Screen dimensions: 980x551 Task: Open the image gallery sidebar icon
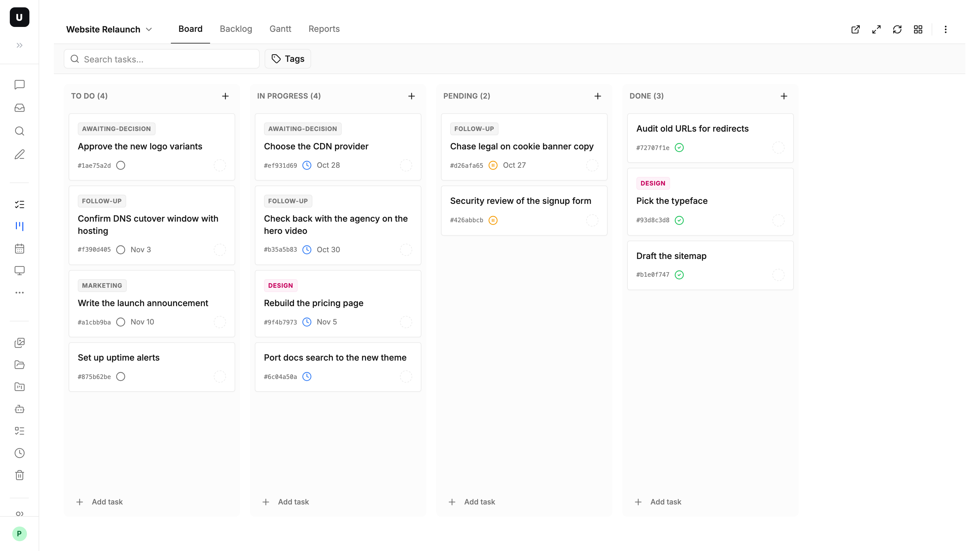click(19, 343)
